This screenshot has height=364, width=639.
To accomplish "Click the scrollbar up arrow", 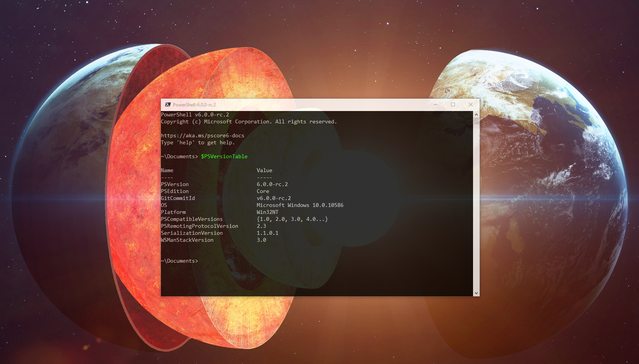I will [x=476, y=114].
